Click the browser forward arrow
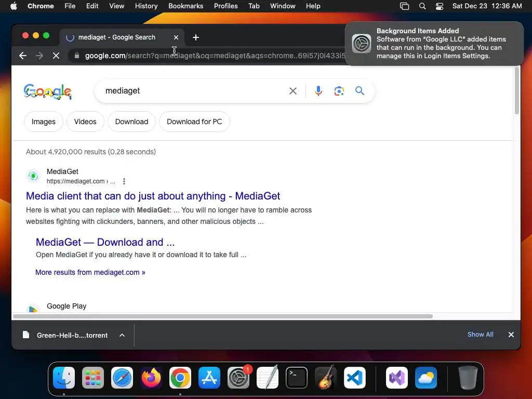This screenshot has height=399, width=532. [39, 56]
